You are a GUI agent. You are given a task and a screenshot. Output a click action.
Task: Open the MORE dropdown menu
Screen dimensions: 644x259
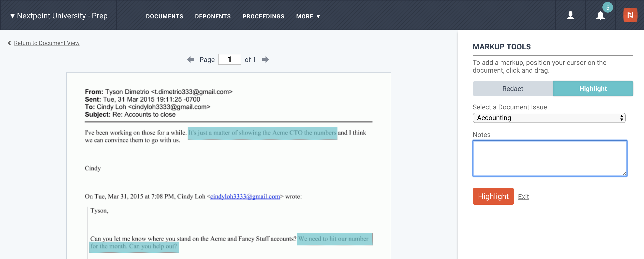pos(308,16)
